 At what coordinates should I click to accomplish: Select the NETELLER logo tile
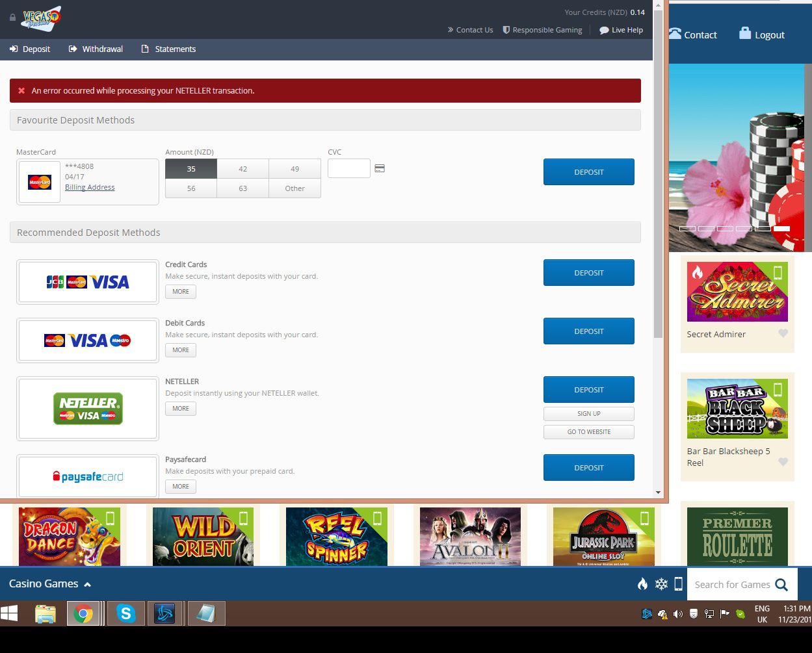pos(88,409)
